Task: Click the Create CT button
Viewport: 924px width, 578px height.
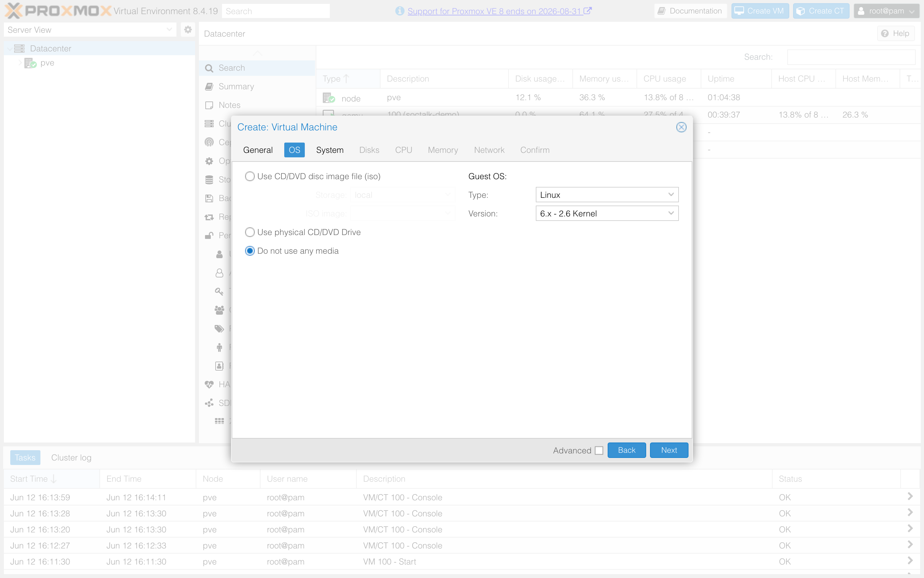Action: pyautogui.click(x=821, y=11)
